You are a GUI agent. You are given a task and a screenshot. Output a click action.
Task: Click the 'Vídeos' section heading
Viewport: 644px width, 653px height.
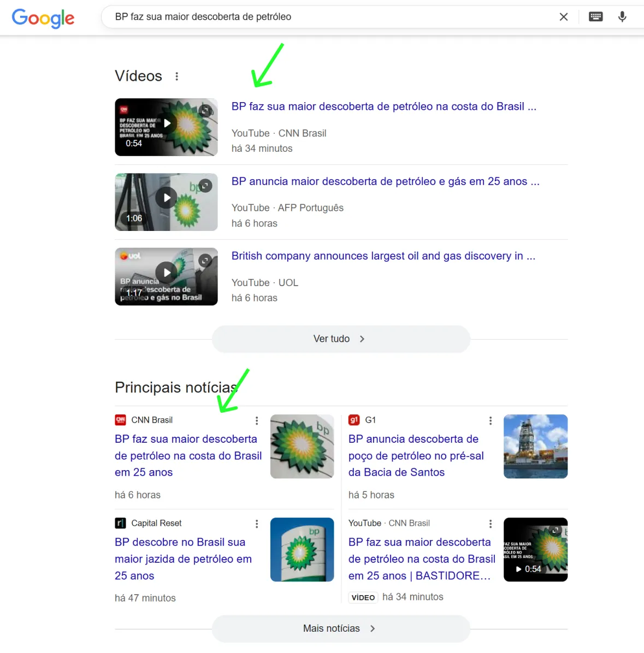138,76
